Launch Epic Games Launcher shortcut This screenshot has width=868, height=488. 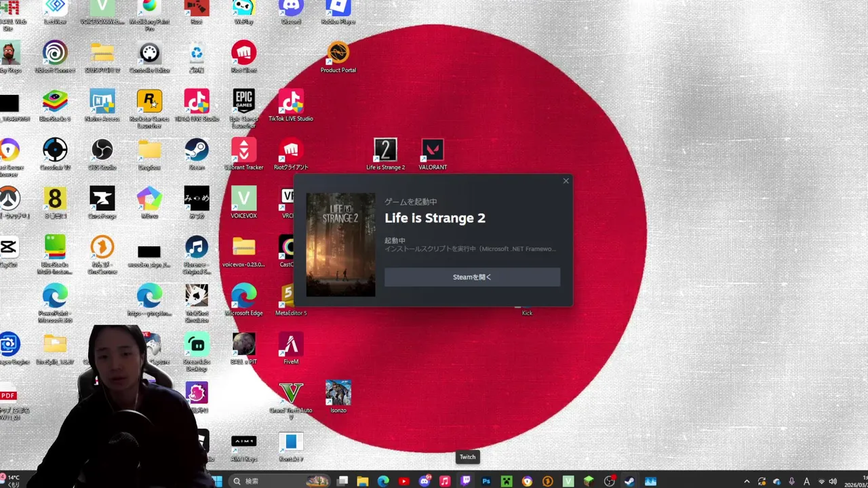tap(243, 108)
